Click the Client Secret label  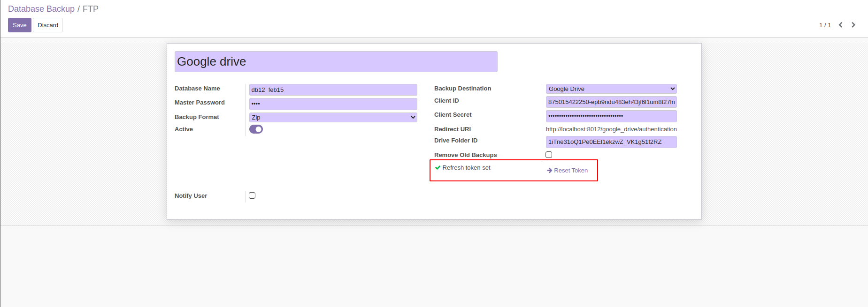coord(453,115)
